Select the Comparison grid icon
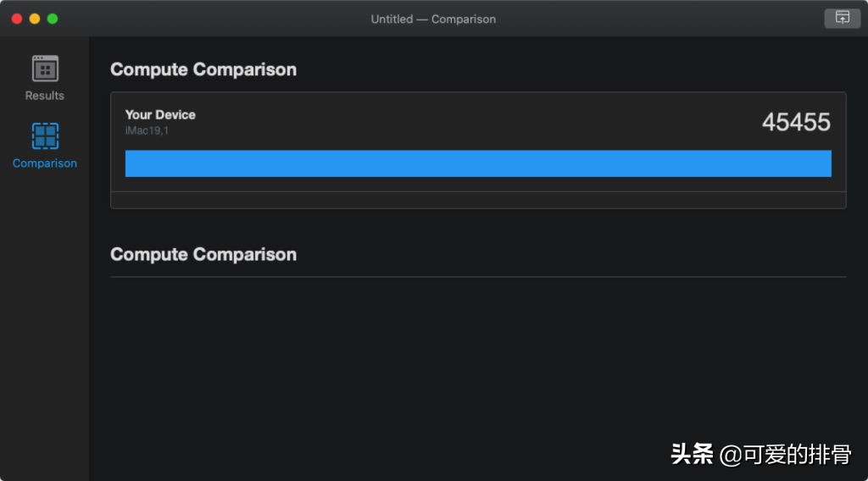 point(45,136)
